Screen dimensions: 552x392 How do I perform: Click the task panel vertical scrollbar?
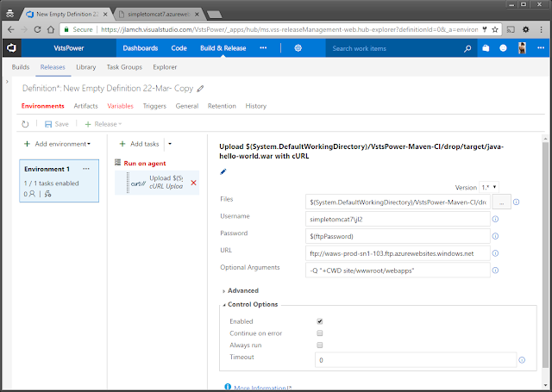[x=545, y=253]
